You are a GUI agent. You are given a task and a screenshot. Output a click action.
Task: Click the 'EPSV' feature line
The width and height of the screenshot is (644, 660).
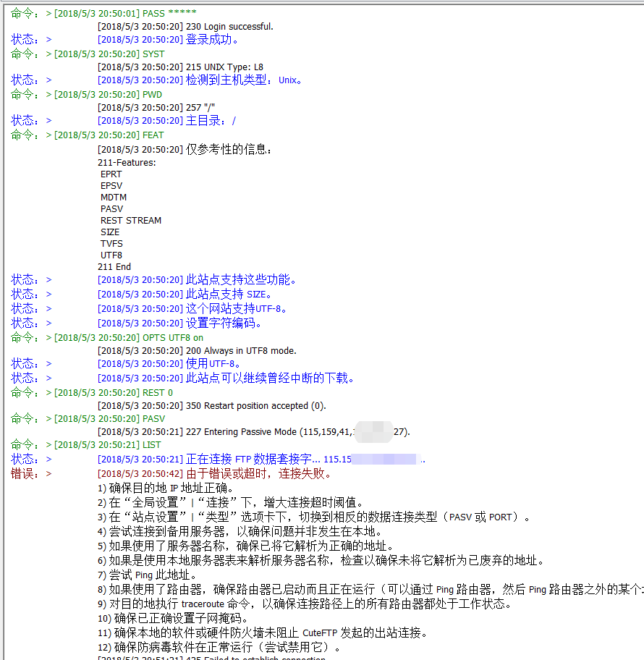[111, 185]
